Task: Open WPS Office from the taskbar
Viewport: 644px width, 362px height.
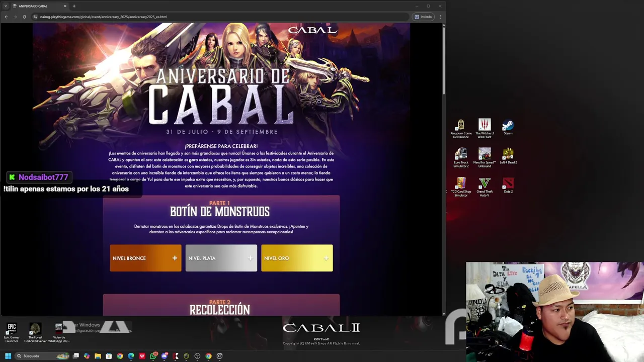Action: point(142,356)
